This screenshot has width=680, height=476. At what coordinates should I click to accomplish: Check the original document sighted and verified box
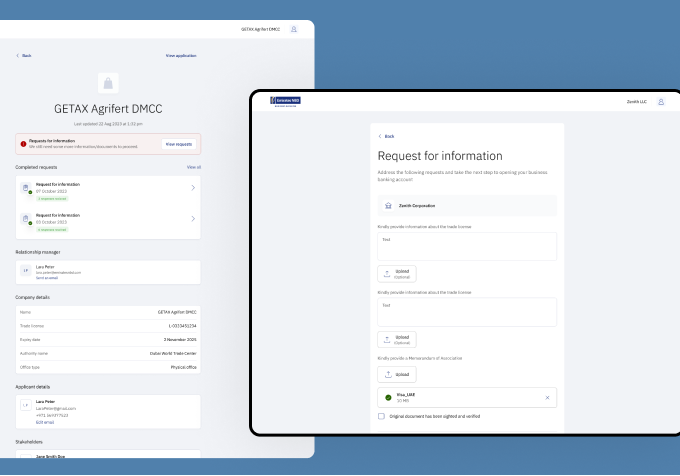point(381,416)
